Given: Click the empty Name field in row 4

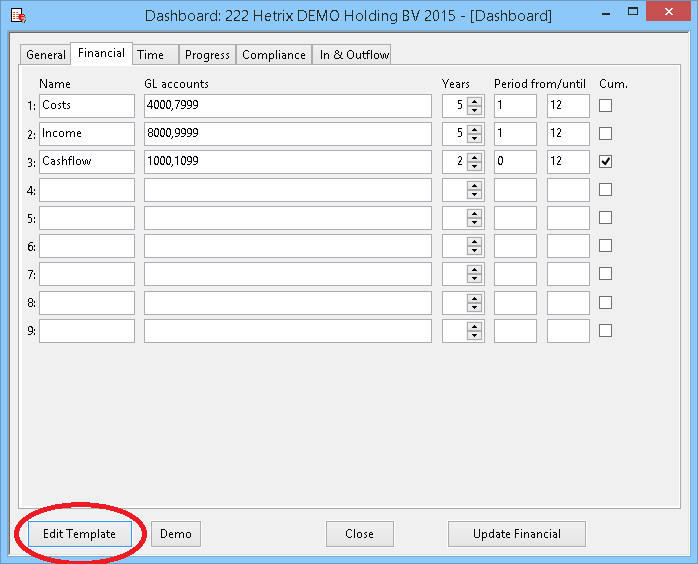Looking at the screenshot, I should (87, 190).
